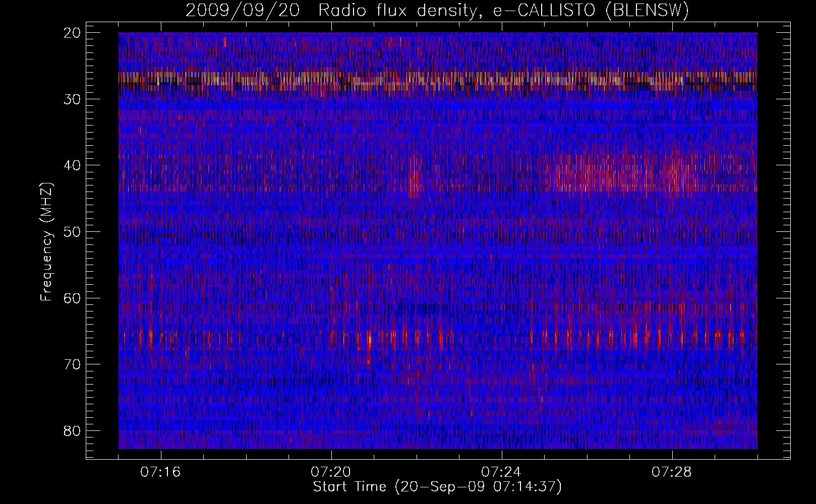The width and height of the screenshot is (816, 504).
Task: Click the 07:20 time tick label
Action: click(331, 472)
